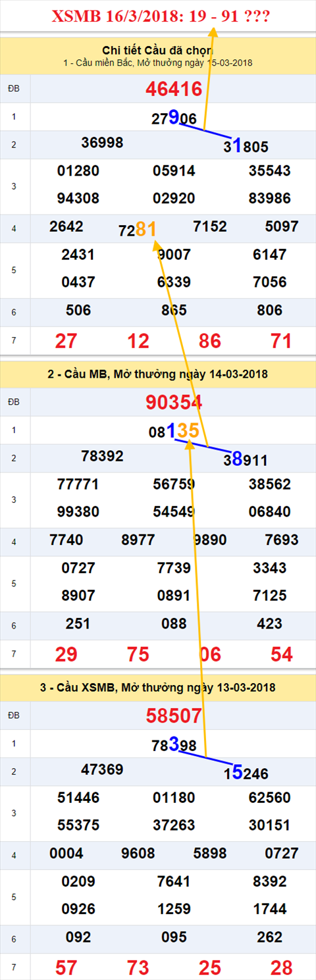Select red seventh prize number 73

pos(138,967)
